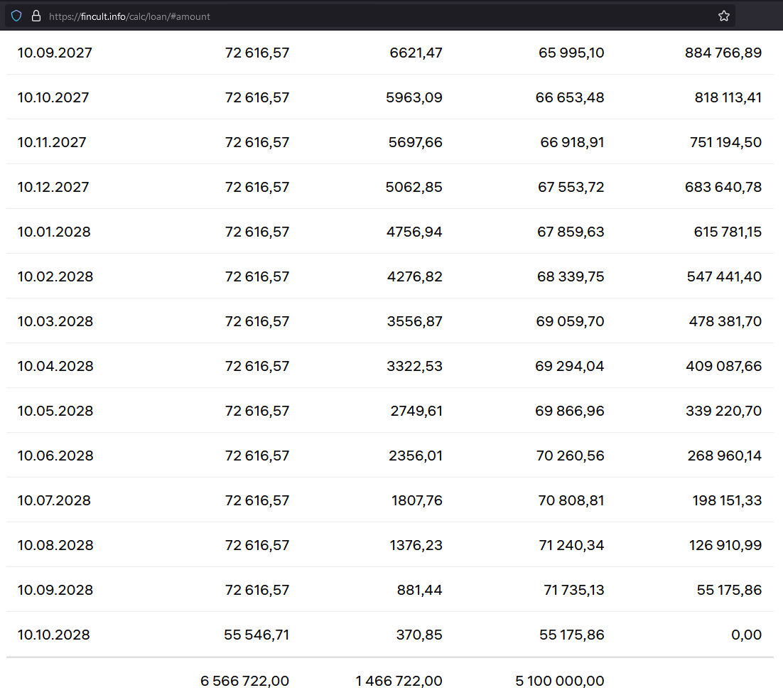Select the 10.12.2027 payment date

pyautogui.click(x=53, y=187)
